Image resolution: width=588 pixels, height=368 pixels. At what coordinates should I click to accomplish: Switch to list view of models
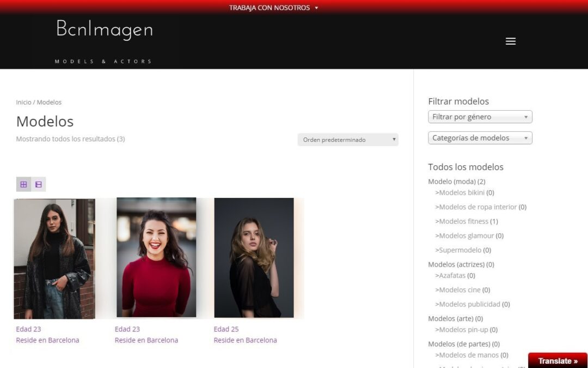click(x=38, y=184)
